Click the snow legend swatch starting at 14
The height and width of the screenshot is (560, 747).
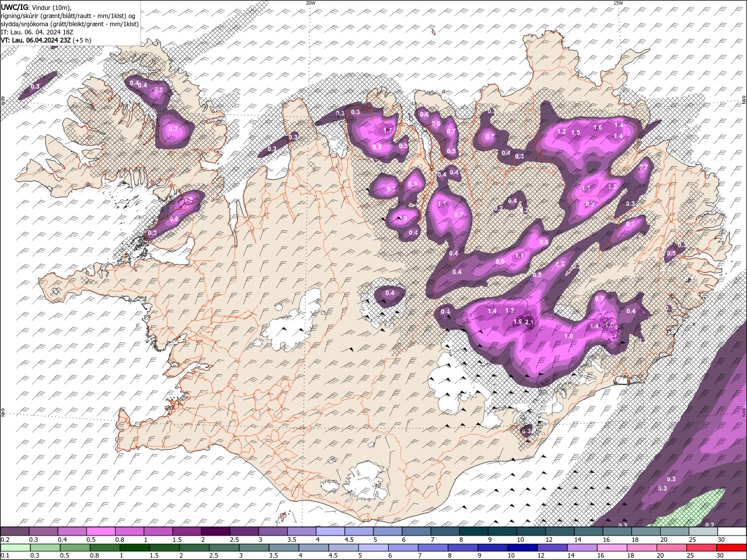[588, 531]
